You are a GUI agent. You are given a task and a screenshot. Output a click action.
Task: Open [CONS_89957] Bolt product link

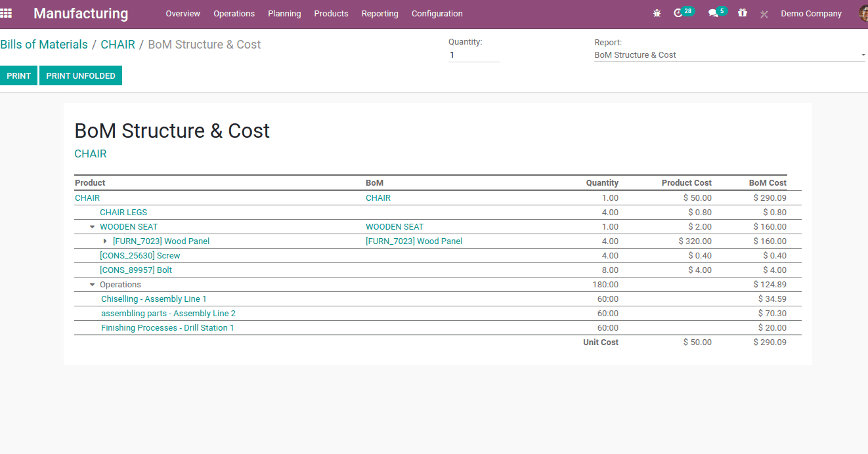point(136,270)
